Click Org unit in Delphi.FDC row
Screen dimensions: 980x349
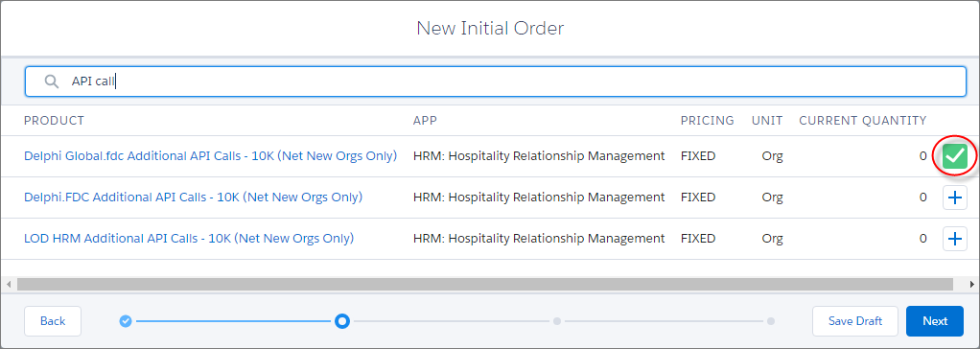click(773, 197)
